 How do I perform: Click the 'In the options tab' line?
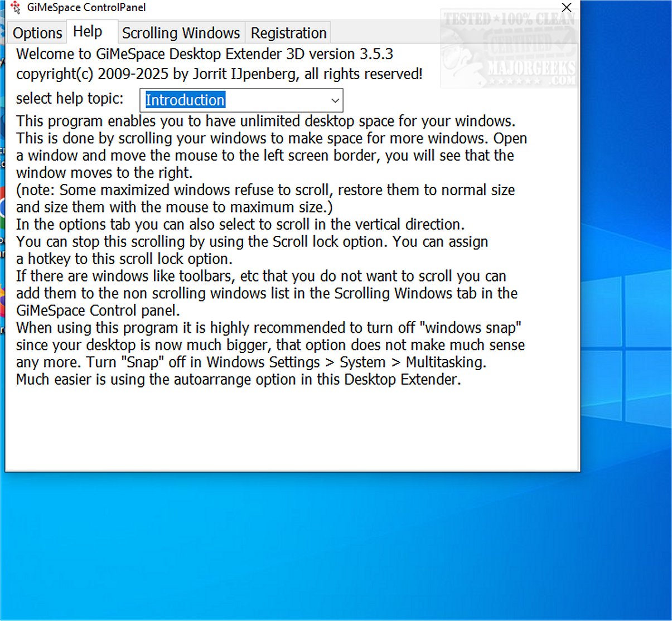click(240, 225)
